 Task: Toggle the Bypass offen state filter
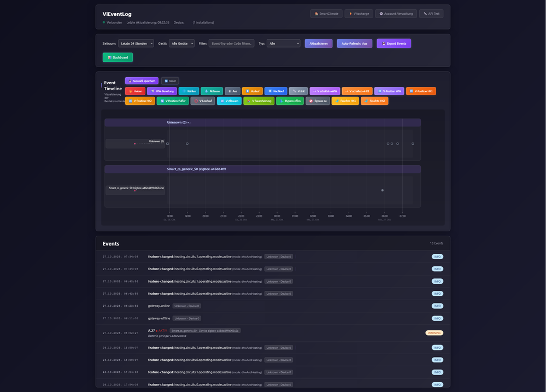[289, 101]
